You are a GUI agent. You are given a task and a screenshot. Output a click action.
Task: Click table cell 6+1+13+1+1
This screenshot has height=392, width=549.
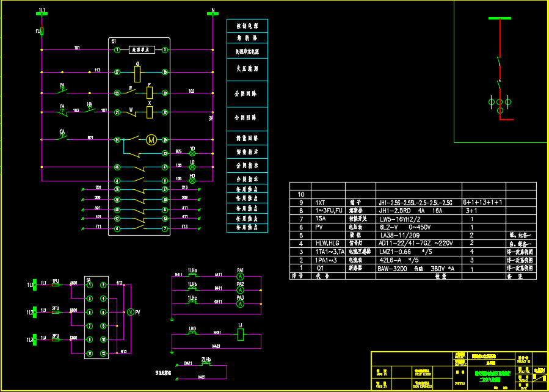point(484,202)
